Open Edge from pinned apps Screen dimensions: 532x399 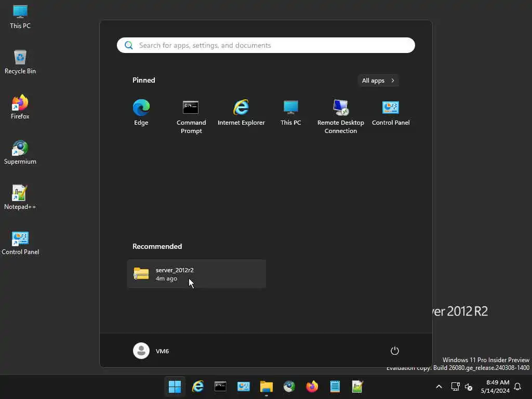[141, 113]
